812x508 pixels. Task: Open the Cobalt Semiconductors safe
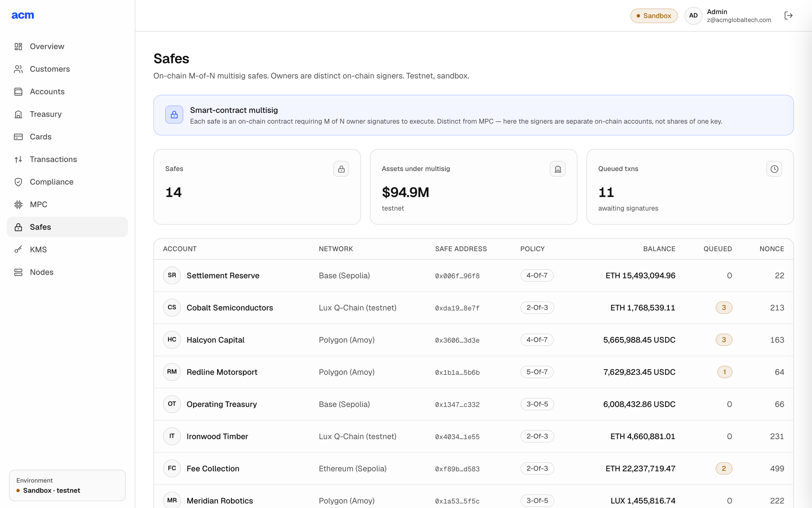click(473, 308)
